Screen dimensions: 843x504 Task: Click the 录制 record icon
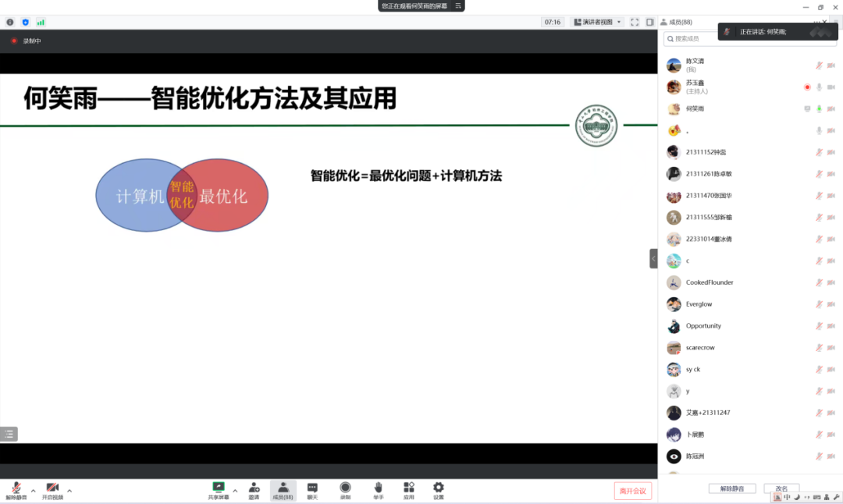click(x=345, y=490)
